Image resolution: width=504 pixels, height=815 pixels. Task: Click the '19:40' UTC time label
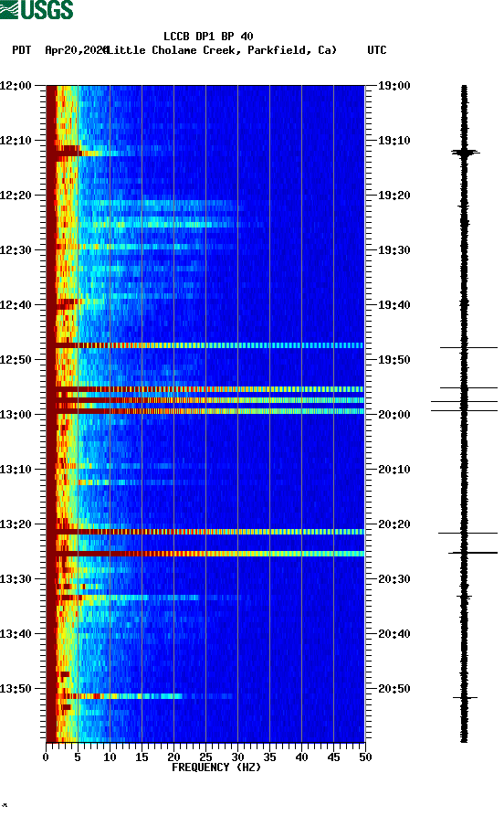394,304
